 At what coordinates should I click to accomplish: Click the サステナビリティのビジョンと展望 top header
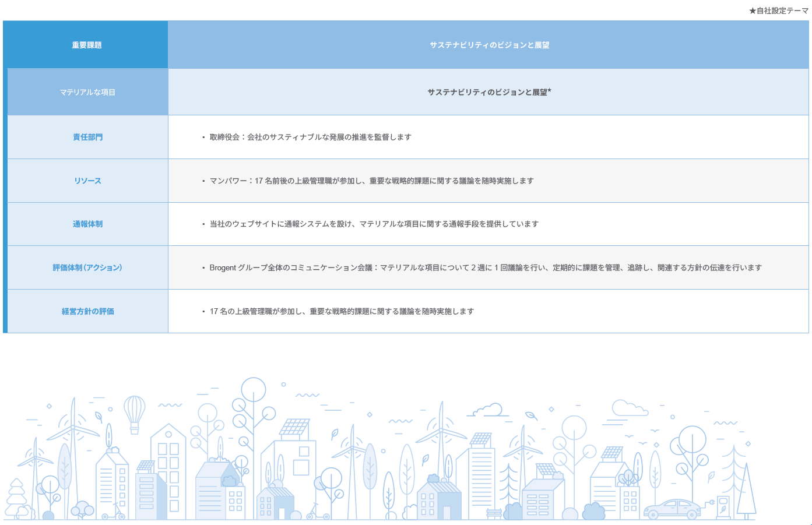(x=489, y=45)
